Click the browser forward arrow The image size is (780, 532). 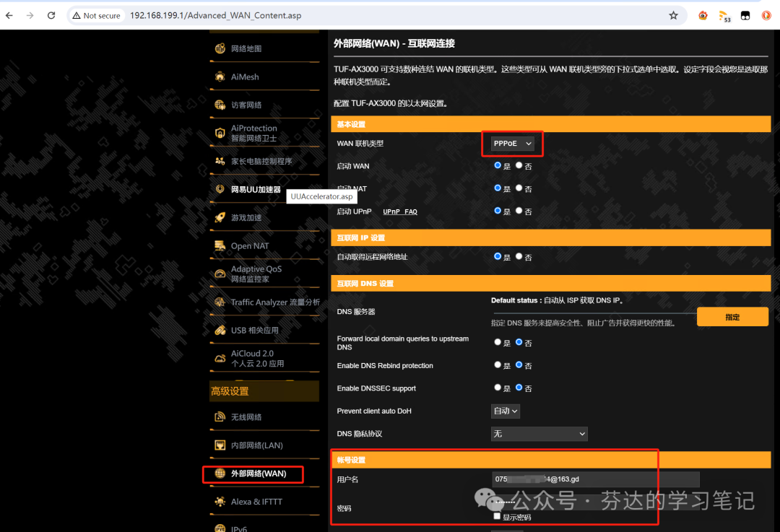[x=30, y=15]
